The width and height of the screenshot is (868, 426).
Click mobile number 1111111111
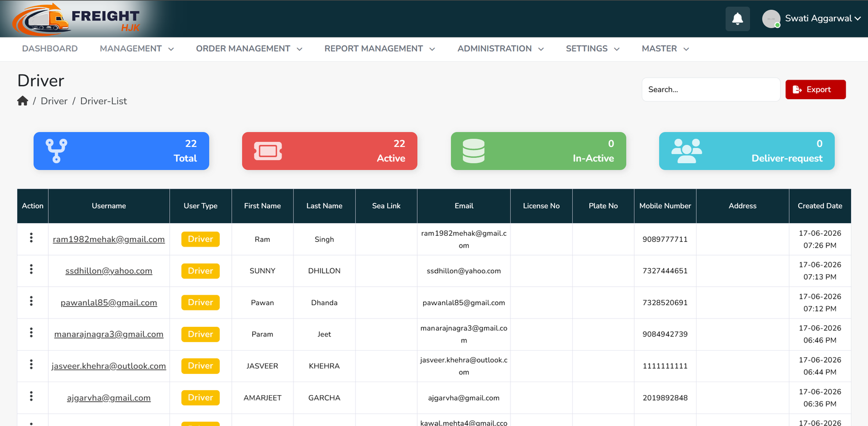tap(665, 366)
